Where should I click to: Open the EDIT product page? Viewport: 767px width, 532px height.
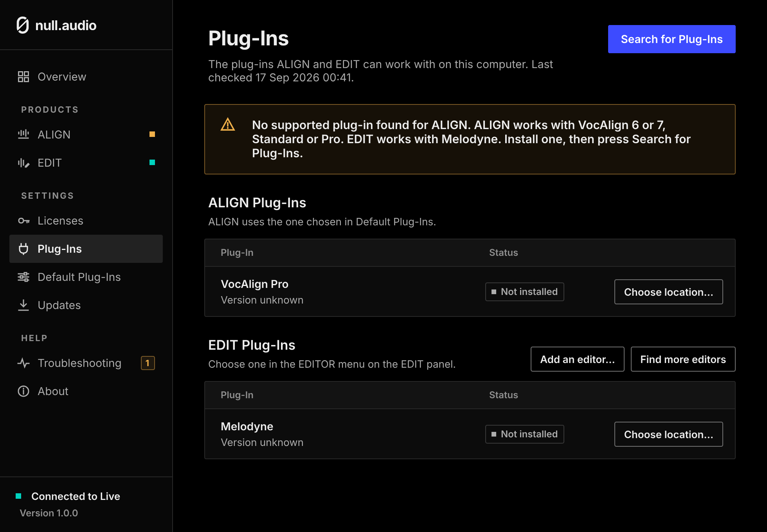86,163
